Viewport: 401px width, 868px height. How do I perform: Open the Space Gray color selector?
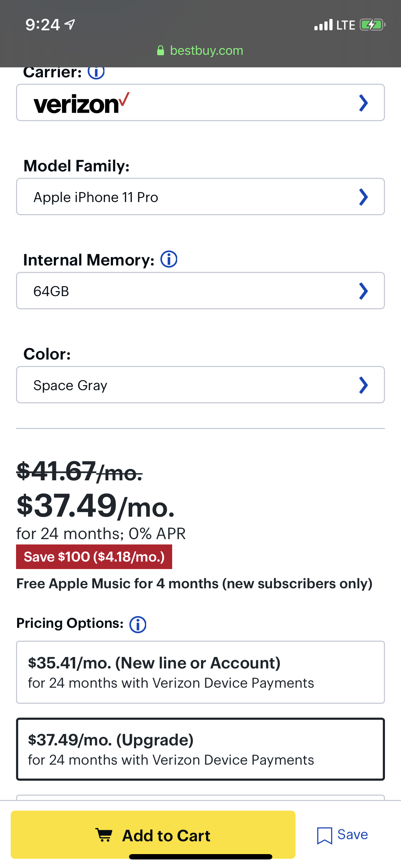pyautogui.click(x=200, y=385)
